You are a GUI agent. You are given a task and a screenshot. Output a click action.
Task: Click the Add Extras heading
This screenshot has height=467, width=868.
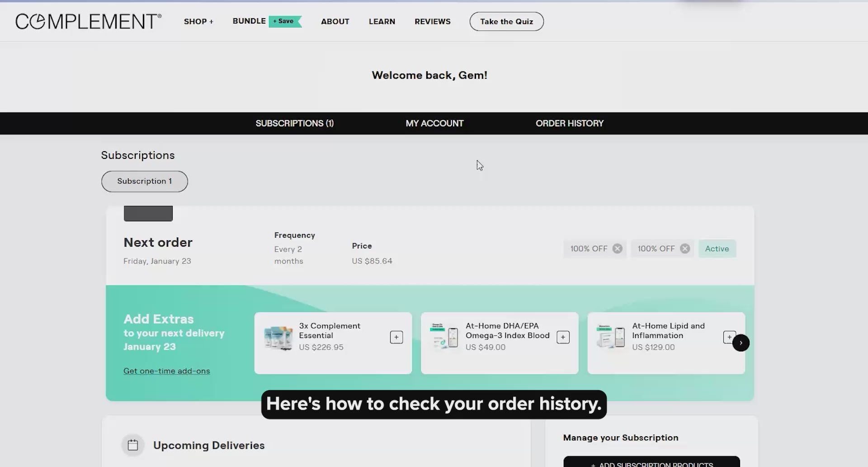pyautogui.click(x=159, y=319)
